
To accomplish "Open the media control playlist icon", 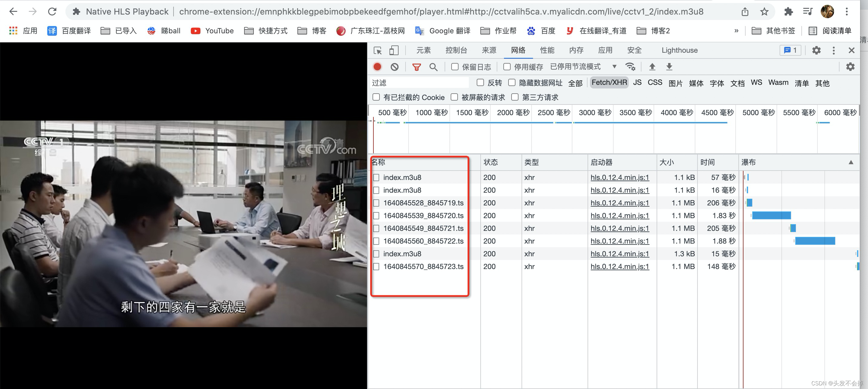I will [808, 12].
